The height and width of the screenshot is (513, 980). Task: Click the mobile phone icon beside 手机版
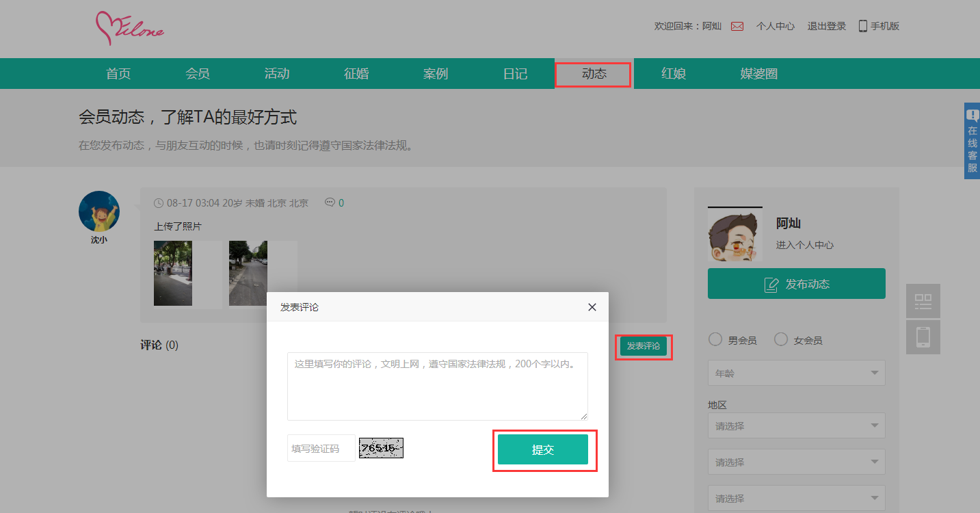point(863,26)
